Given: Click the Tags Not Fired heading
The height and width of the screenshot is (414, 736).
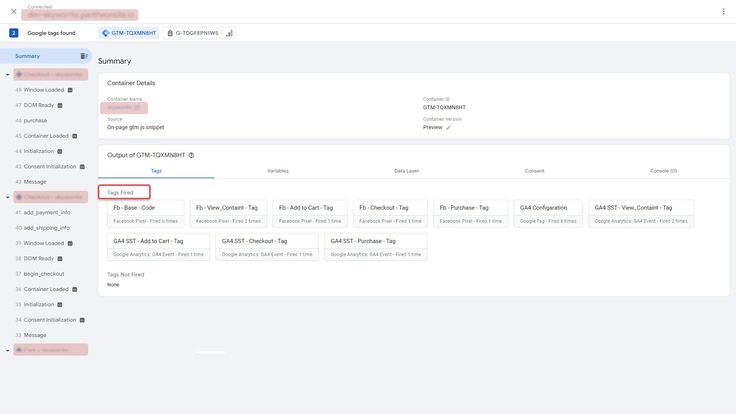Looking at the screenshot, I should click(x=125, y=275).
